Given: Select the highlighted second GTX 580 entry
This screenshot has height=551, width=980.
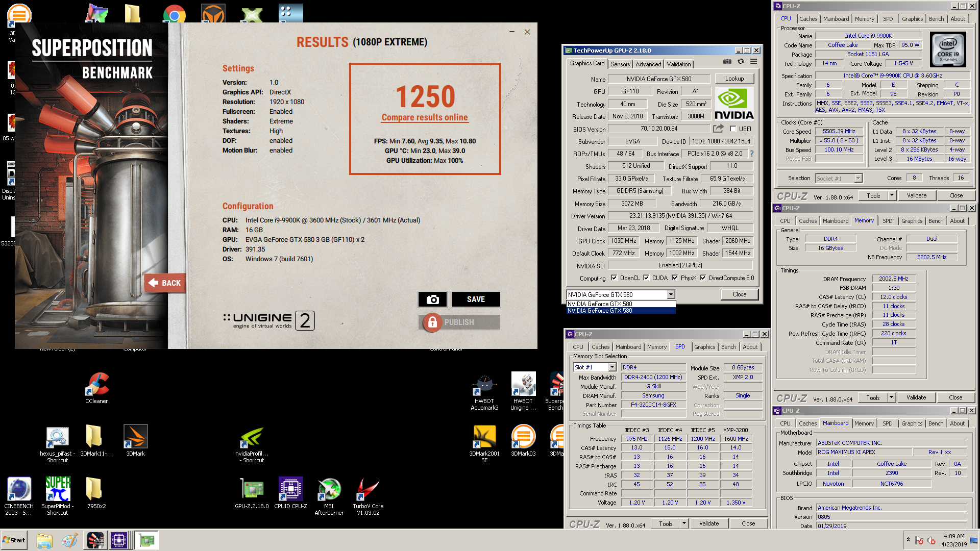Looking at the screenshot, I should [x=621, y=311].
